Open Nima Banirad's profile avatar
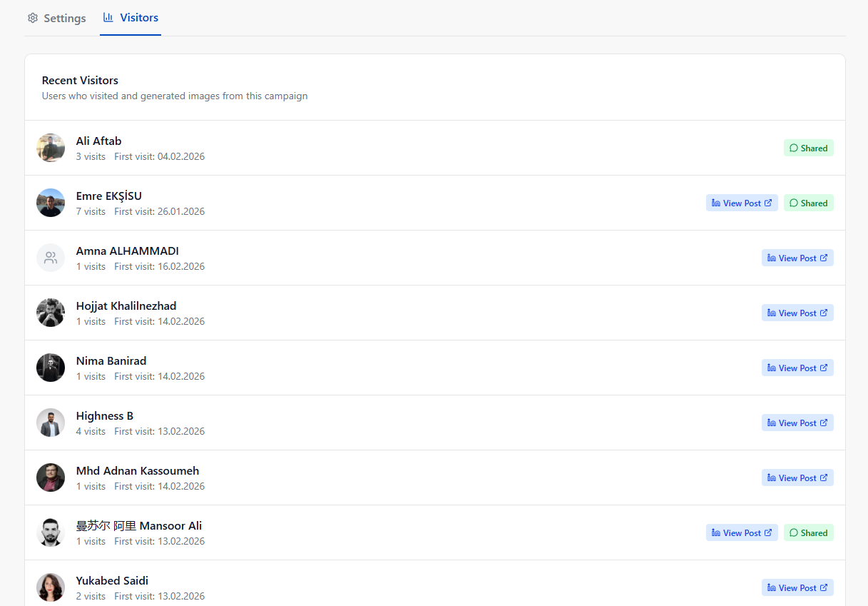Image resolution: width=868 pixels, height=606 pixels. point(50,367)
